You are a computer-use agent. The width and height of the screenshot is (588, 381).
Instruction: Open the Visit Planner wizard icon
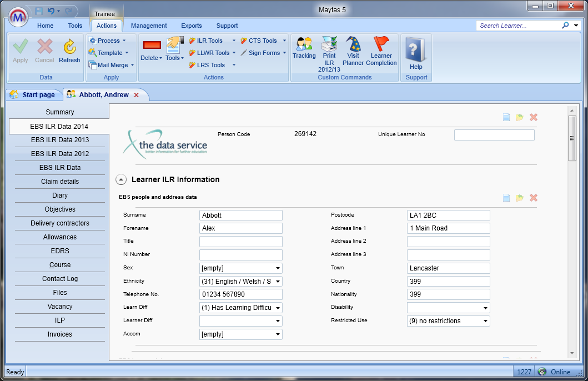pos(353,47)
